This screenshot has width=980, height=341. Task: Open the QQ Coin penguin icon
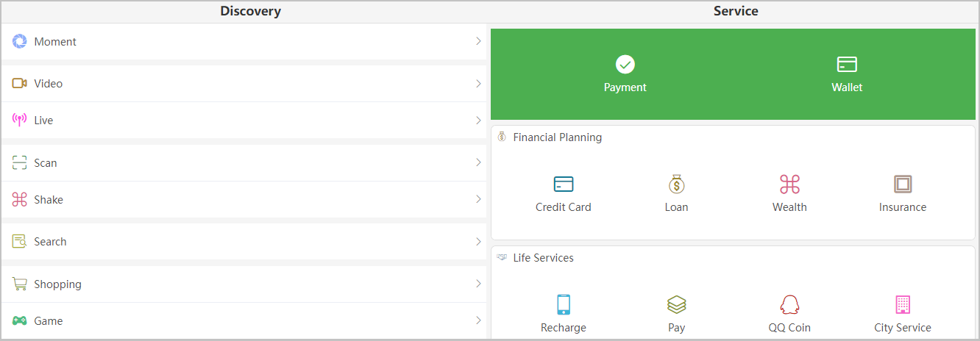coord(789,304)
